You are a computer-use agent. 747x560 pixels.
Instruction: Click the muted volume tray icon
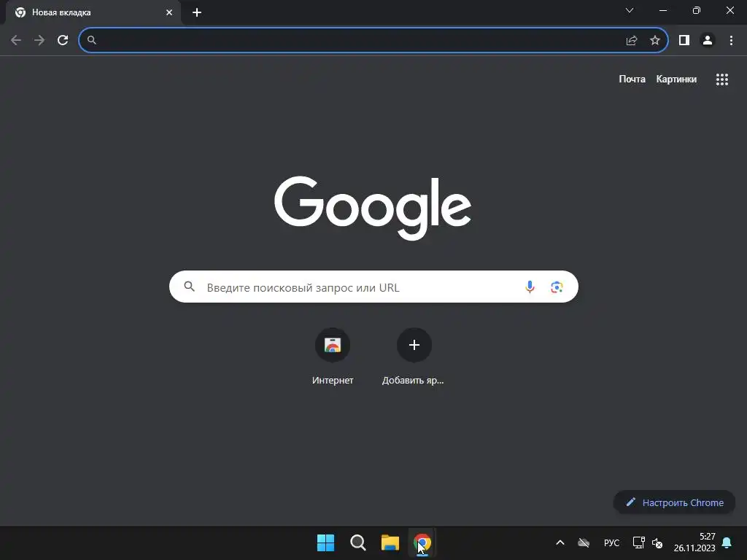point(657,542)
